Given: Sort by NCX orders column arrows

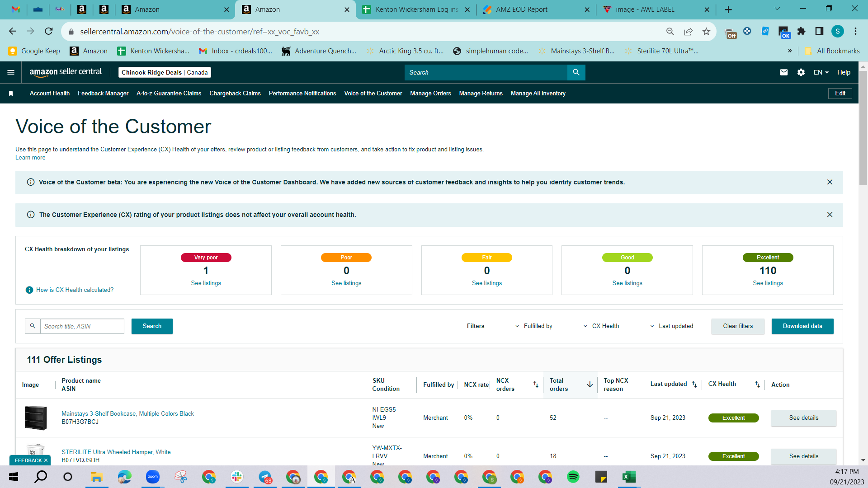Looking at the screenshot, I should click(536, 385).
